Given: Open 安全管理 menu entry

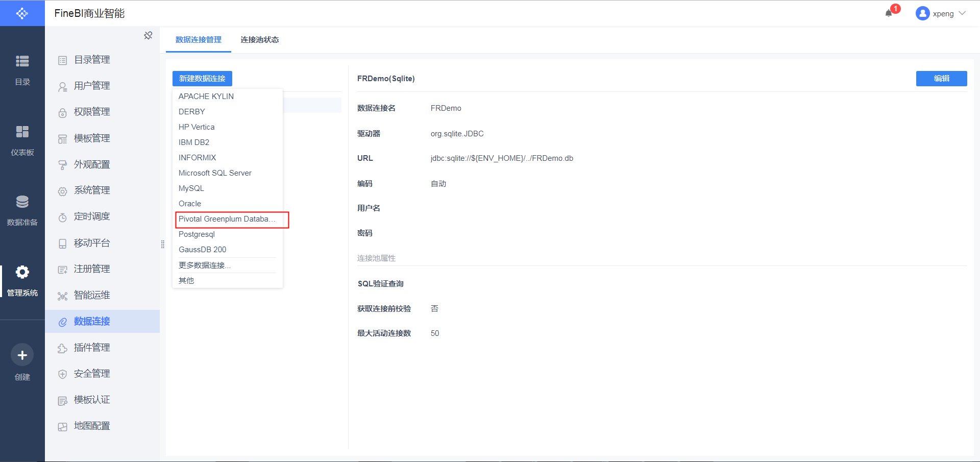Looking at the screenshot, I should tap(102, 374).
